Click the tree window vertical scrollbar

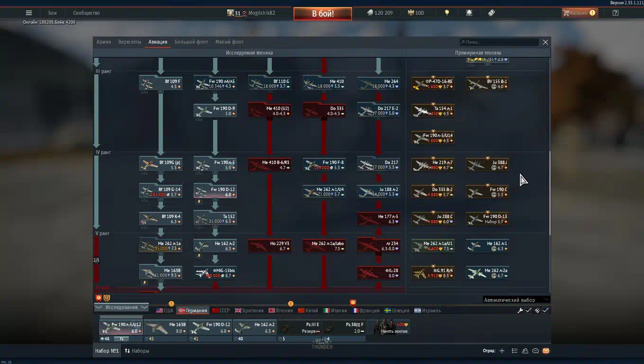[549, 193]
